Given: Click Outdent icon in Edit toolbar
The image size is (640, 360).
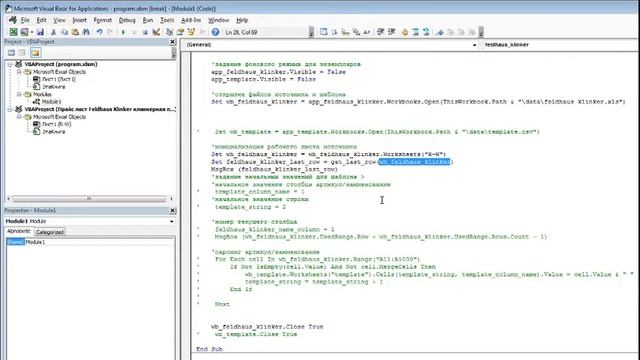Looking at the screenshot, I should click(391, 32).
